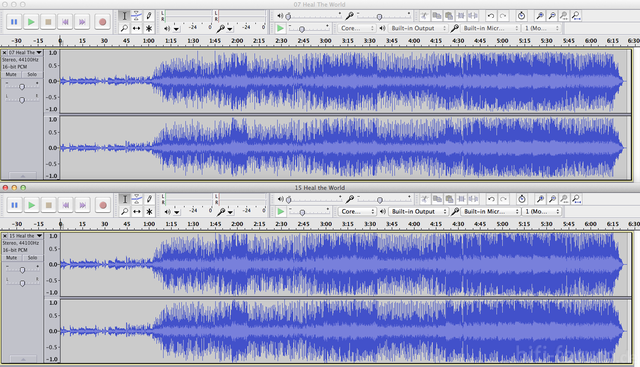The height and width of the screenshot is (367, 640).
Task: Select the Draw pencil tool in 15 window
Action: (149, 199)
